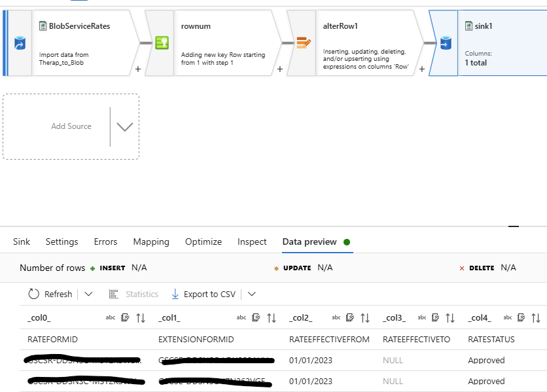Switch to the Sink tab
Image resolution: width=547 pixels, height=392 pixels.
(x=22, y=241)
